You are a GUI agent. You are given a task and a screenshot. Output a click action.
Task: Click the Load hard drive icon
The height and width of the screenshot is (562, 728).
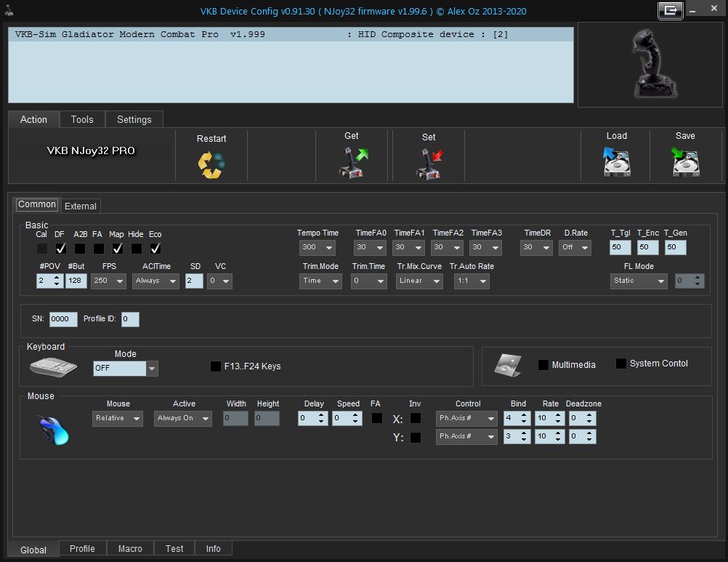[617, 161]
